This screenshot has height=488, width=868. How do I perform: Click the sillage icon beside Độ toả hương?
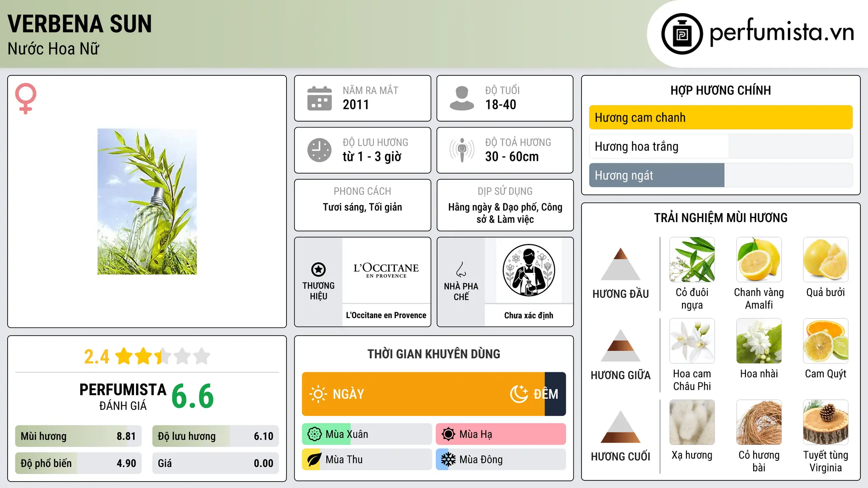(x=462, y=150)
